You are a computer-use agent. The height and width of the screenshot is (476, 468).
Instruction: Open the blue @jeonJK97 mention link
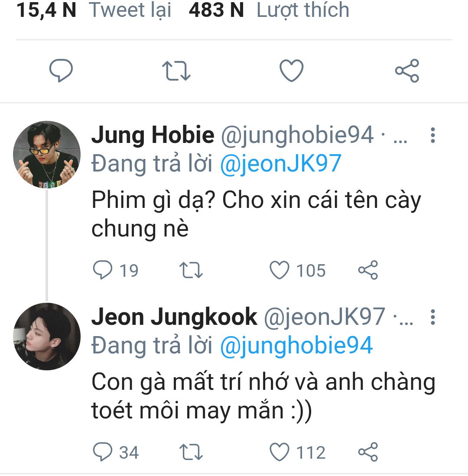pyautogui.click(x=281, y=164)
